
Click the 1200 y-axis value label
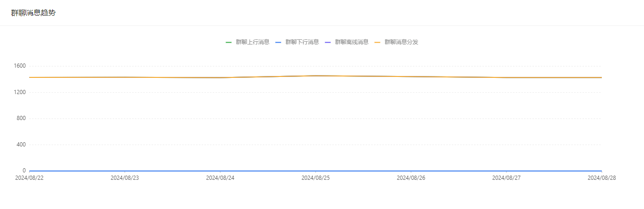tap(19, 92)
